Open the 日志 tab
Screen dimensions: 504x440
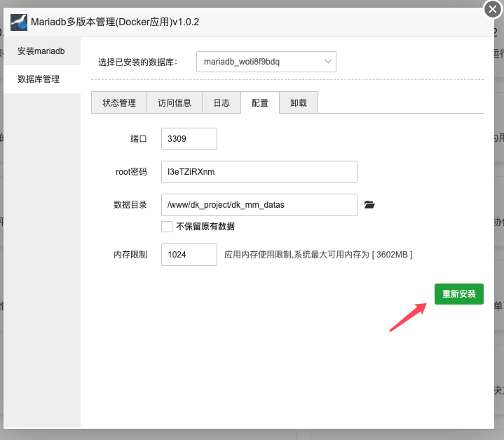(222, 102)
